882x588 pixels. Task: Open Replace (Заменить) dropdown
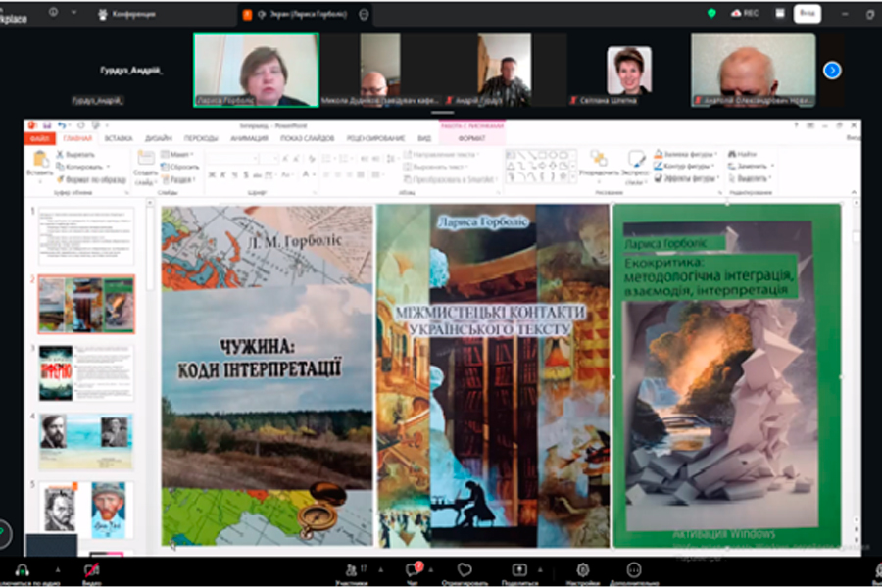(752, 166)
